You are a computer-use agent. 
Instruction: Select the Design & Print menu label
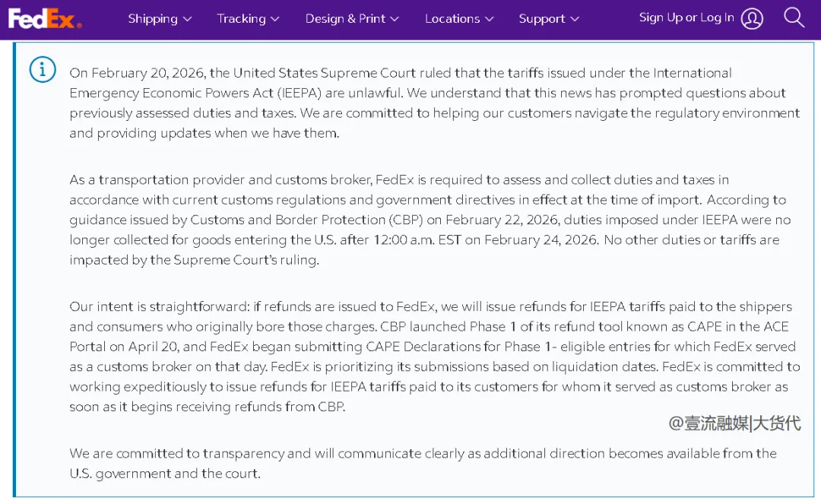[x=345, y=19]
